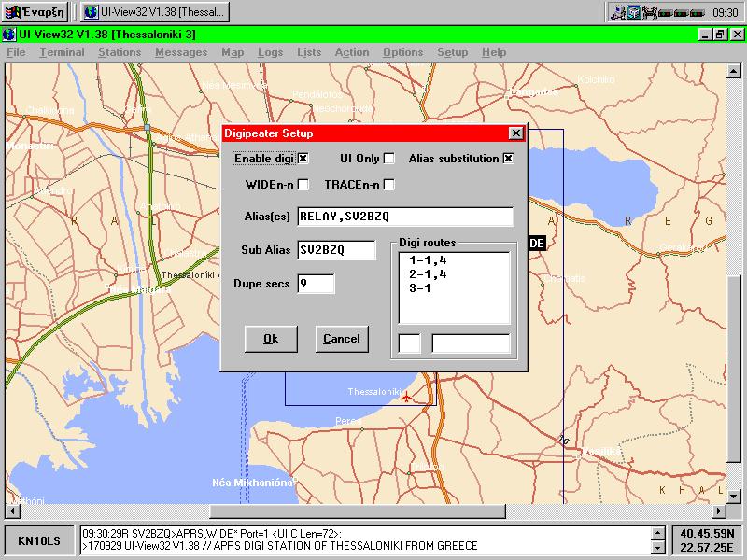747x560 pixels.
Task: Open the Help menu
Action: pos(494,52)
